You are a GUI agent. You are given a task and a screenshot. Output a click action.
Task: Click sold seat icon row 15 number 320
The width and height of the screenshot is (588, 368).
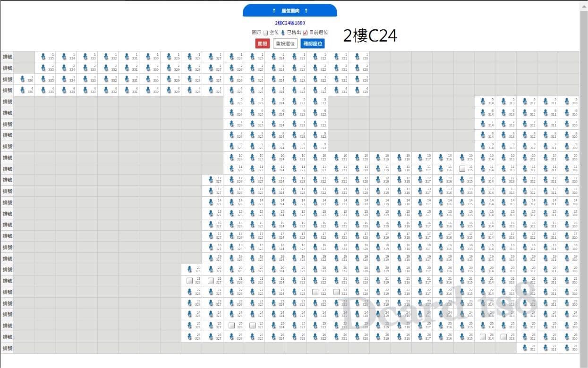358,213
